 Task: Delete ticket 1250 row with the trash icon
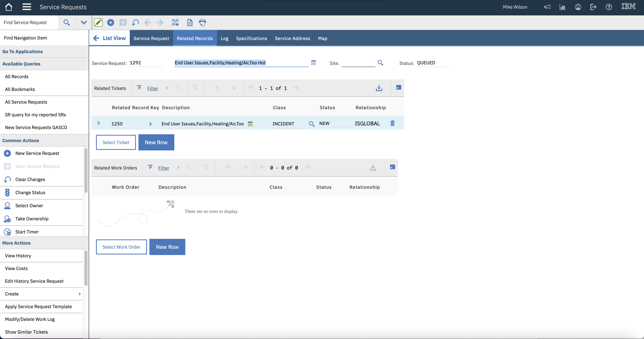[x=392, y=123]
